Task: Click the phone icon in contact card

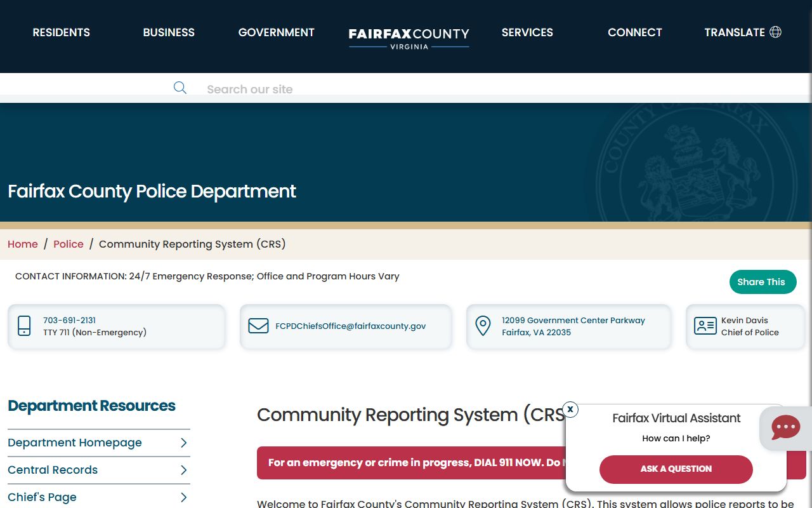Action: coord(24,326)
